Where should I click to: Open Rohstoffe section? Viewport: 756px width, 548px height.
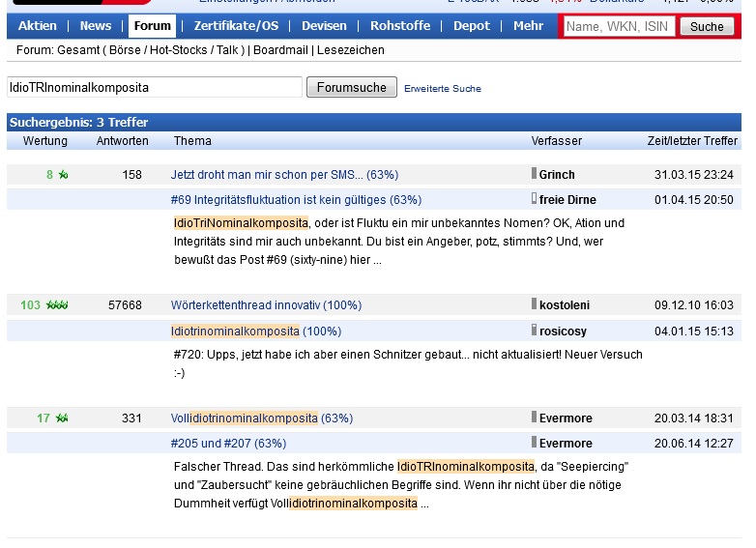(400, 25)
